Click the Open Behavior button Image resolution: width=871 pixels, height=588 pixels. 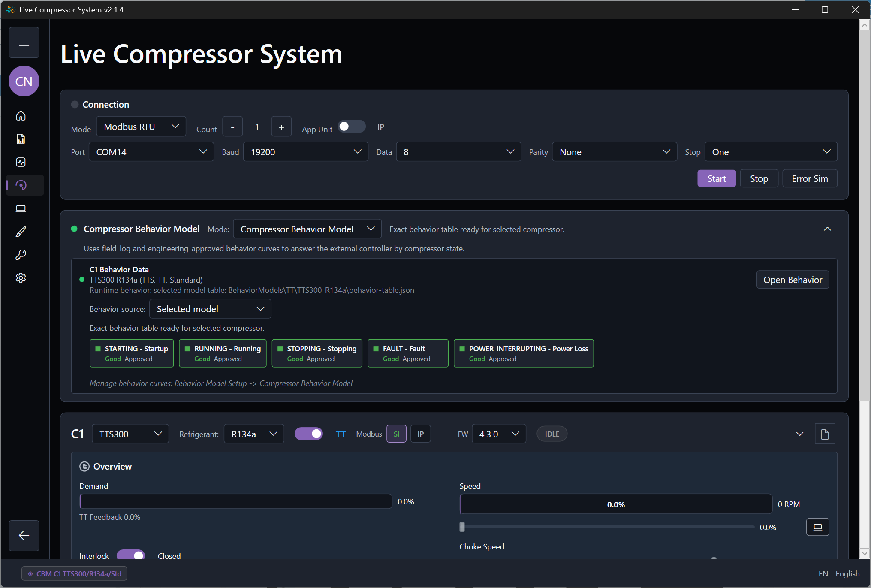click(x=793, y=280)
